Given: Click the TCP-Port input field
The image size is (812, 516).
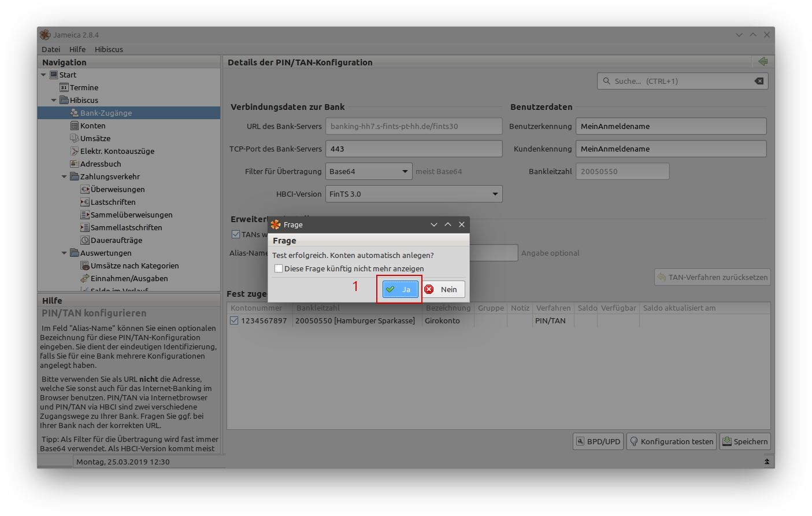Looking at the screenshot, I should pos(414,149).
